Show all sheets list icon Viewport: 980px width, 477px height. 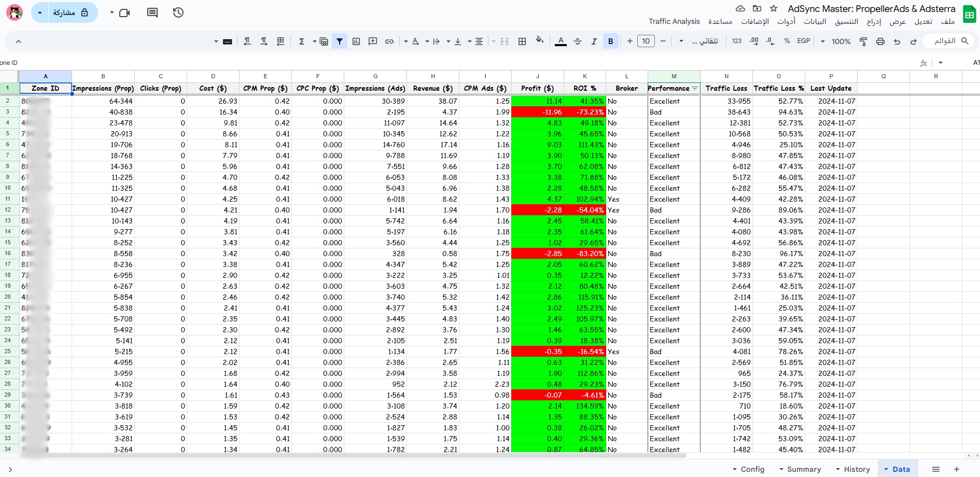936,469
